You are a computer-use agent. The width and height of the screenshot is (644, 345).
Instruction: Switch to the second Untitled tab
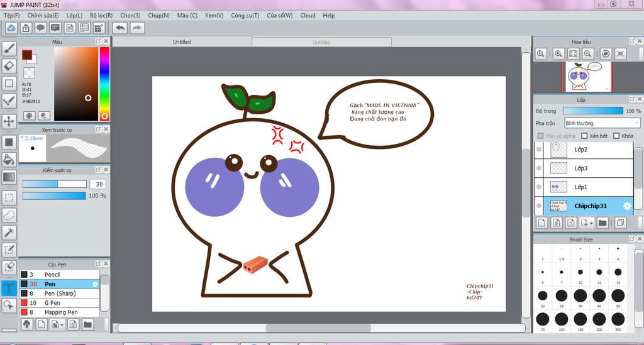(x=321, y=42)
